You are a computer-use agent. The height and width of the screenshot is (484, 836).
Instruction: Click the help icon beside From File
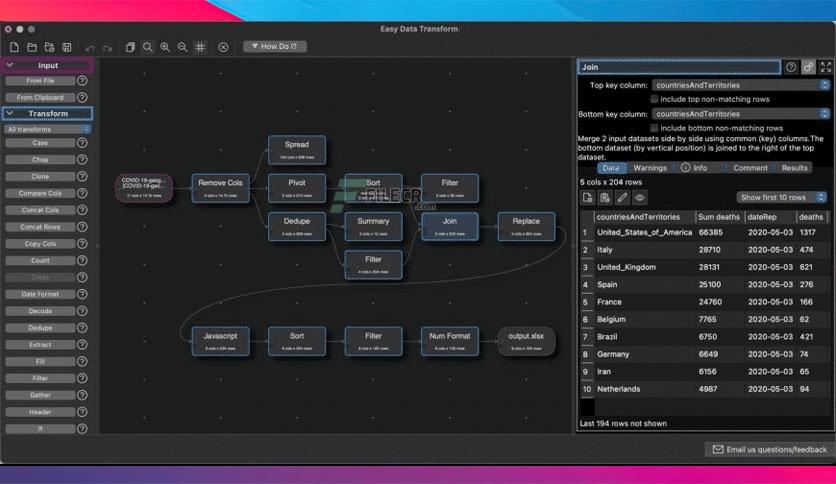pos(83,81)
